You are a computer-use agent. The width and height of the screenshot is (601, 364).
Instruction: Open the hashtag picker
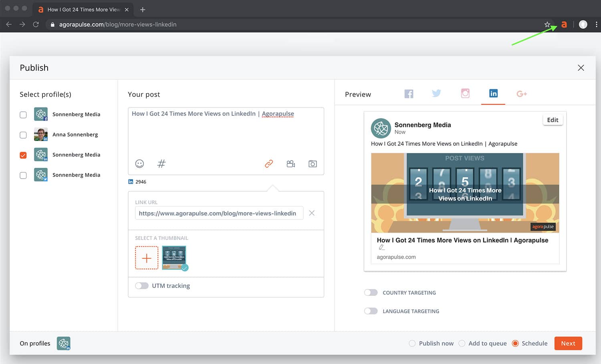(x=161, y=163)
